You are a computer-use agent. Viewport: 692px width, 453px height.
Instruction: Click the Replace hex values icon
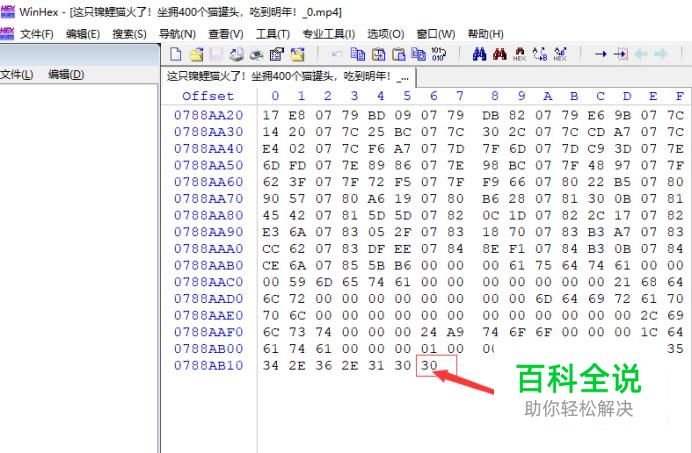[x=560, y=54]
